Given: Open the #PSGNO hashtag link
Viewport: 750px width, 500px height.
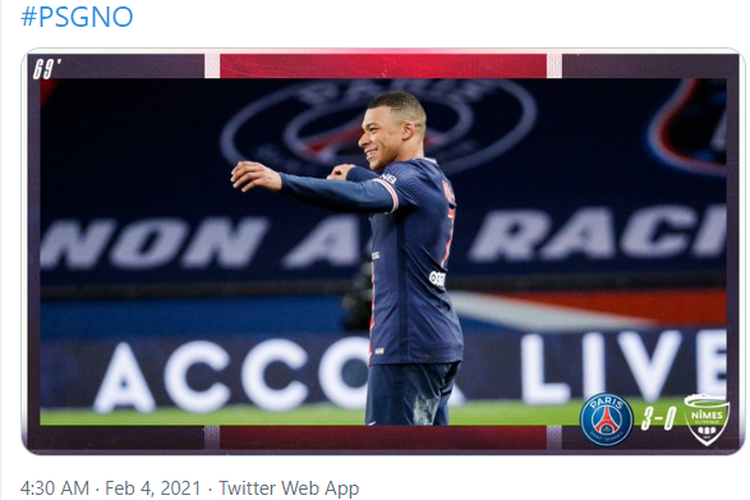Looking at the screenshot, I should click(x=77, y=16).
